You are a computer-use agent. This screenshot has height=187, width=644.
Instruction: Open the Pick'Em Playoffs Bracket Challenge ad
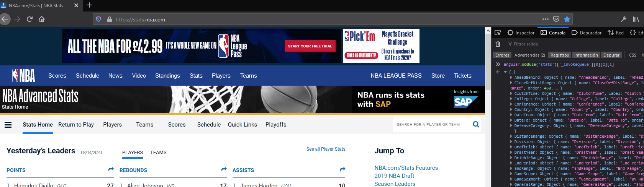click(381, 46)
